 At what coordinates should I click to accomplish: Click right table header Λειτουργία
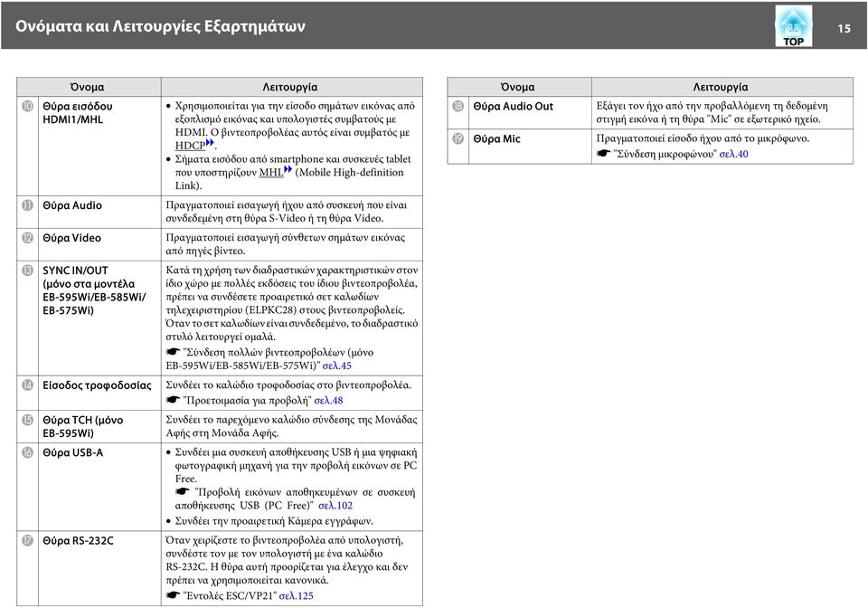click(721, 87)
